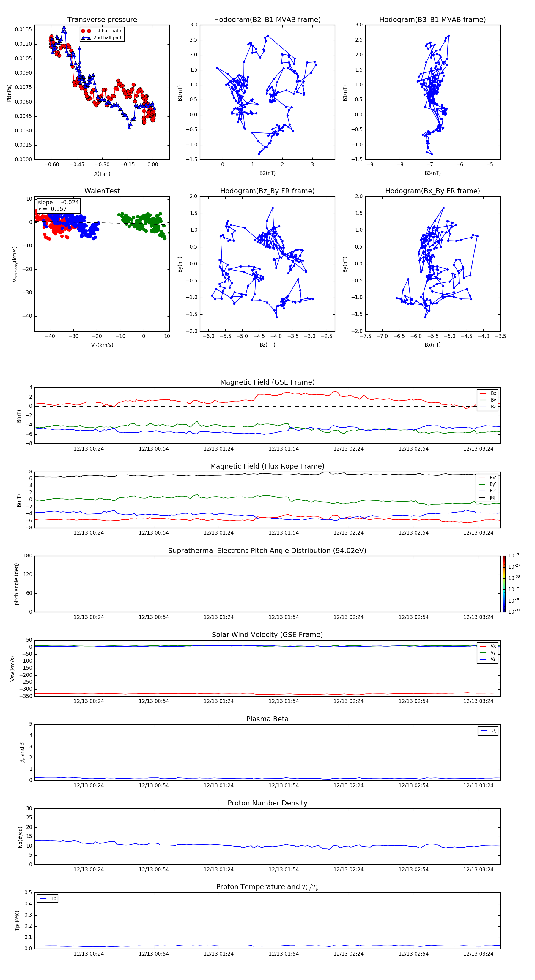Select the 12/13 02:54 tick under Plasma Beta
The width and height of the screenshot is (535, 980).
tap(413, 785)
